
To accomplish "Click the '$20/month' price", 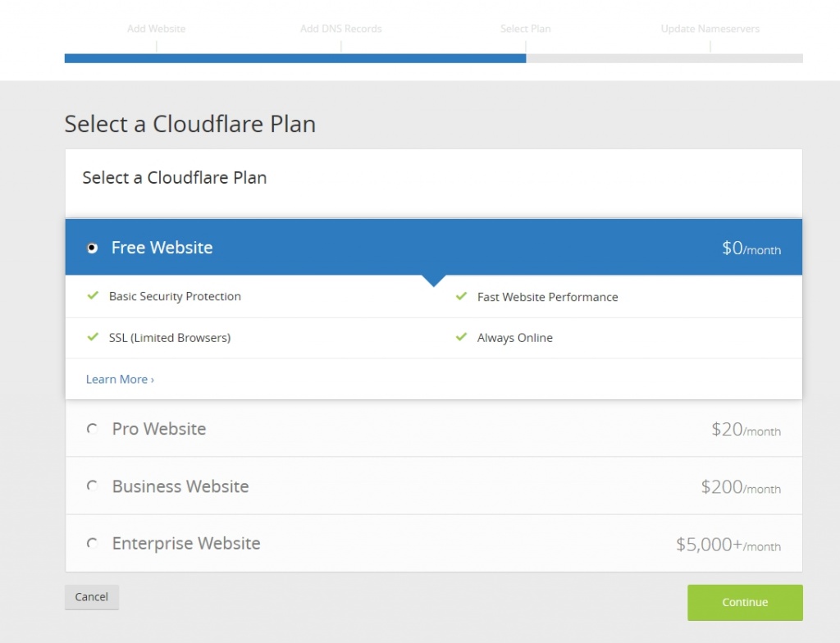I will [746, 429].
